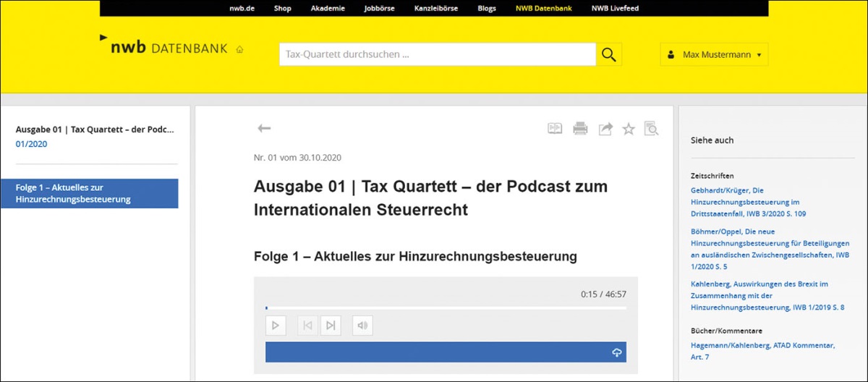Screen dimensions: 868x382
Task: Click the audio progress bar
Action: tap(446, 308)
